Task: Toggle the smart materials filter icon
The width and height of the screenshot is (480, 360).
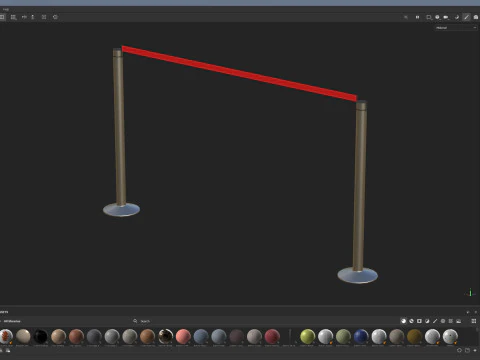Action: pyautogui.click(x=411, y=321)
